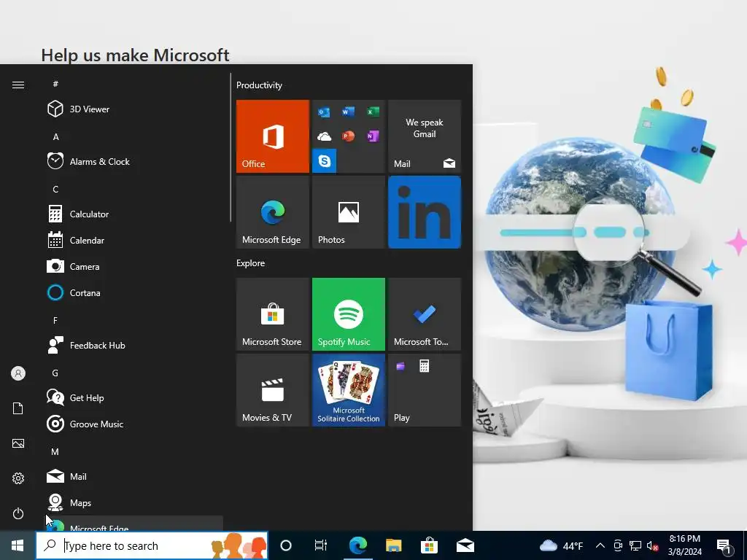The width and height of the screenshot is (747, 560).
Task: Click Cortana circle on taskbar
Action: tap(286, 545)
